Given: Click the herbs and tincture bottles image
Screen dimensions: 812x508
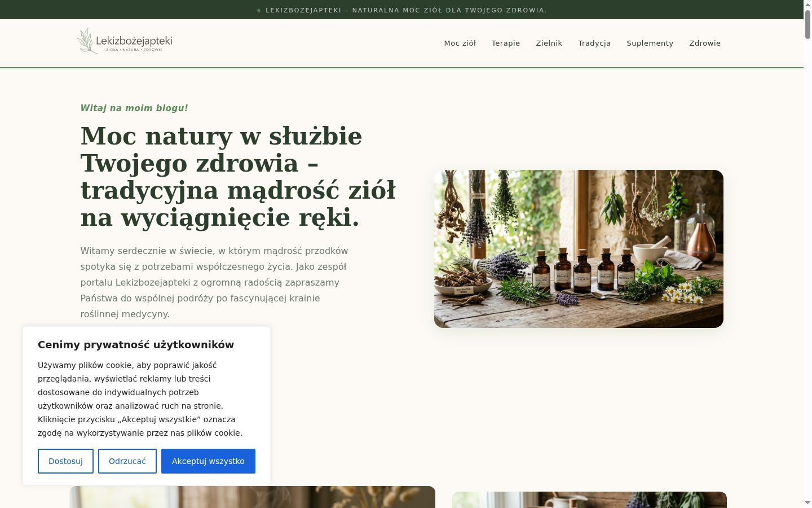Looking at the screenshot, I should tap(579, 249).
